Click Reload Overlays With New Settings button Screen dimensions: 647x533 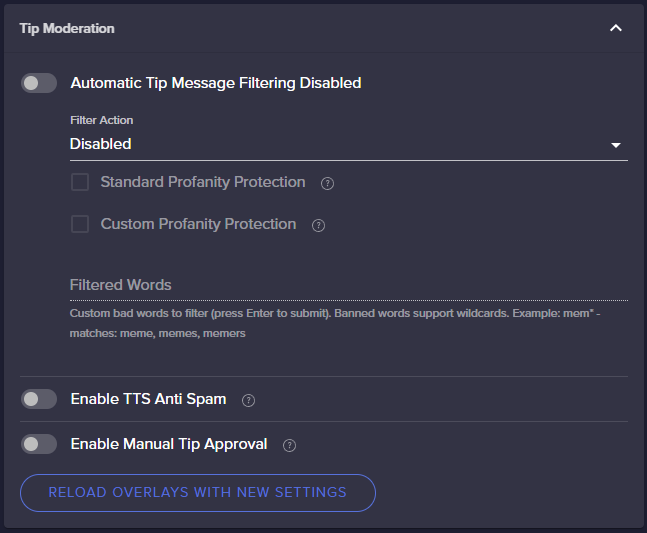tap(198, 493)
